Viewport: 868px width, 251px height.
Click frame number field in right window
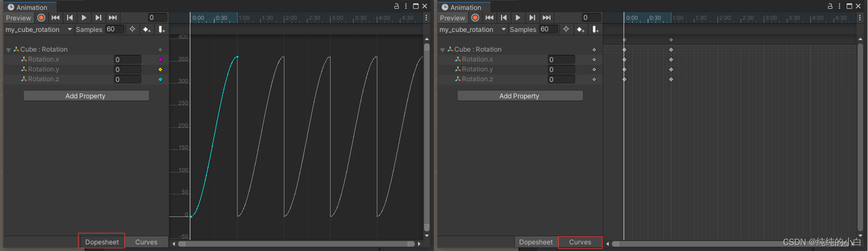coord(591,17)
